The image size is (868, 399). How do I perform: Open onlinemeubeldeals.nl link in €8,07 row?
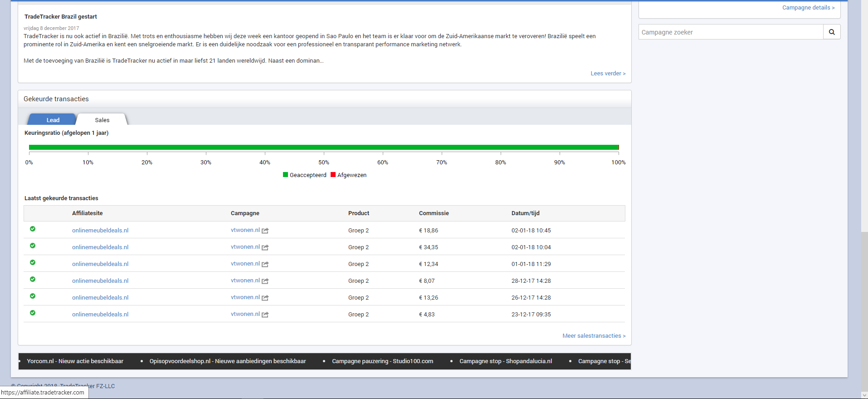click(x=100, y=281)
